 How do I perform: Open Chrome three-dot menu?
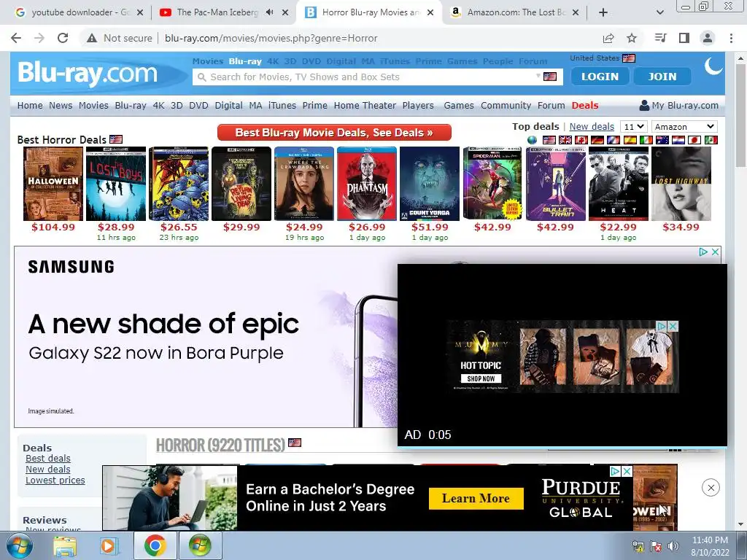[x=731, y=38]
